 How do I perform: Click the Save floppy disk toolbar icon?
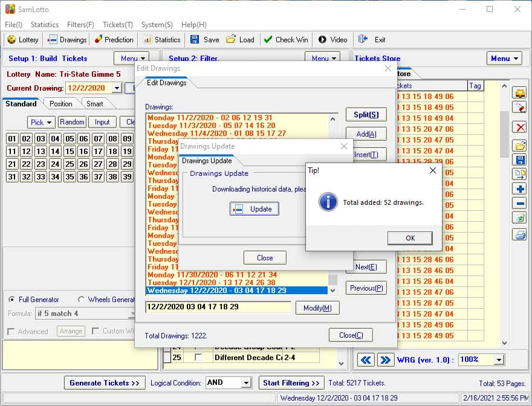coord(195,39)
